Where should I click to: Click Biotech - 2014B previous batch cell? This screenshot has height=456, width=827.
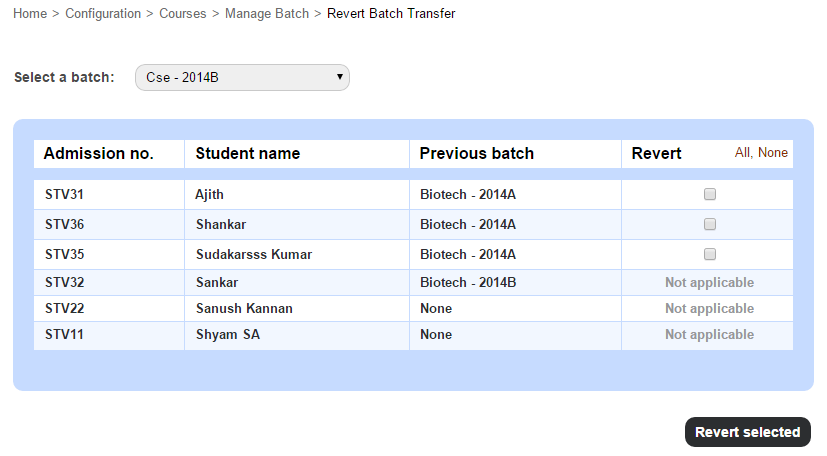[468, 283]
